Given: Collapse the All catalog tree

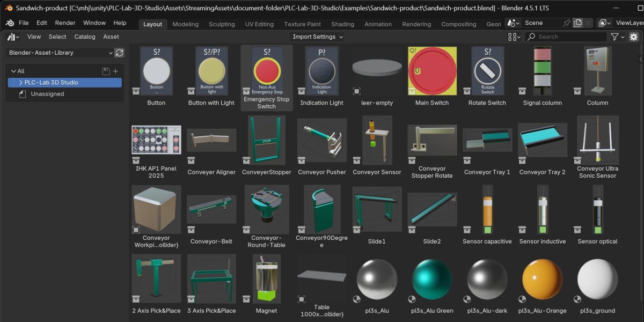Looking at the screenshot, I should 13,71.
